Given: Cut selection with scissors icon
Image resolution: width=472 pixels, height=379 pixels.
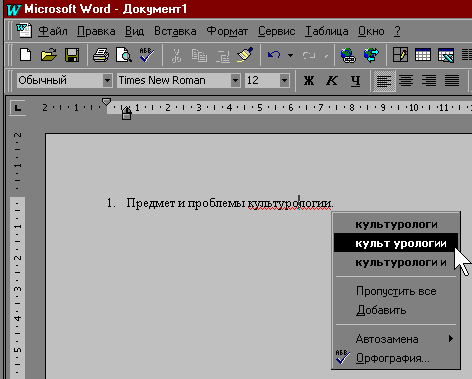Looking at the screenshot, I should pos(176,55).
